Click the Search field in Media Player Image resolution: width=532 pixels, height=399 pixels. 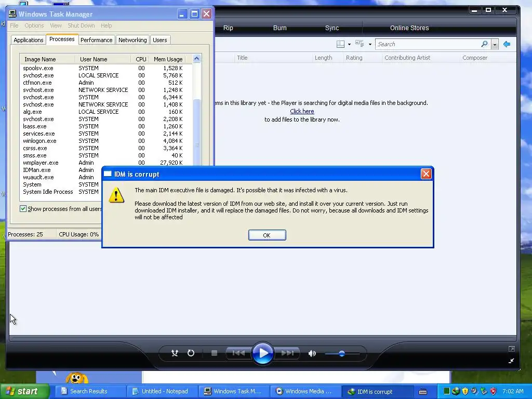[x=428, y=44]
